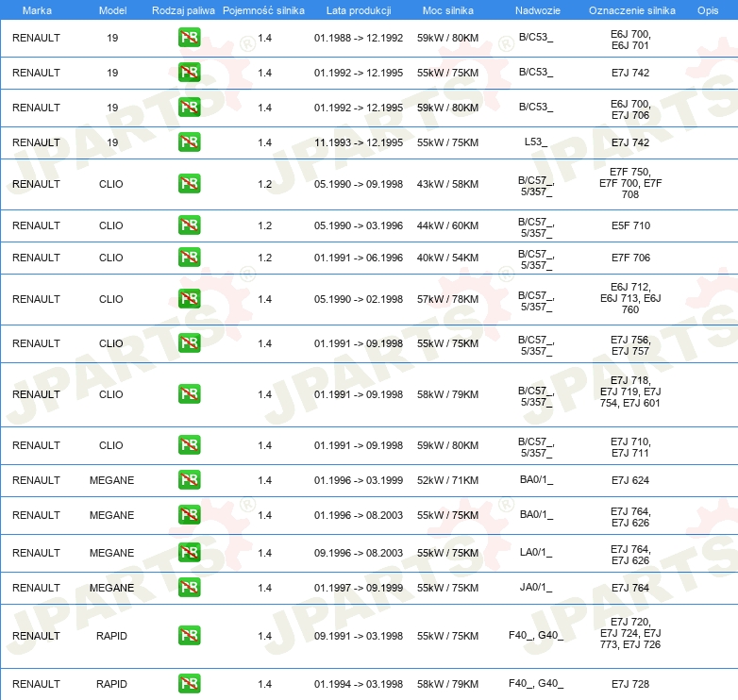Viewport: 738px width, 700px height.
Task: Click the 40kW / 54KM power cell
Action: coord(447,258)
